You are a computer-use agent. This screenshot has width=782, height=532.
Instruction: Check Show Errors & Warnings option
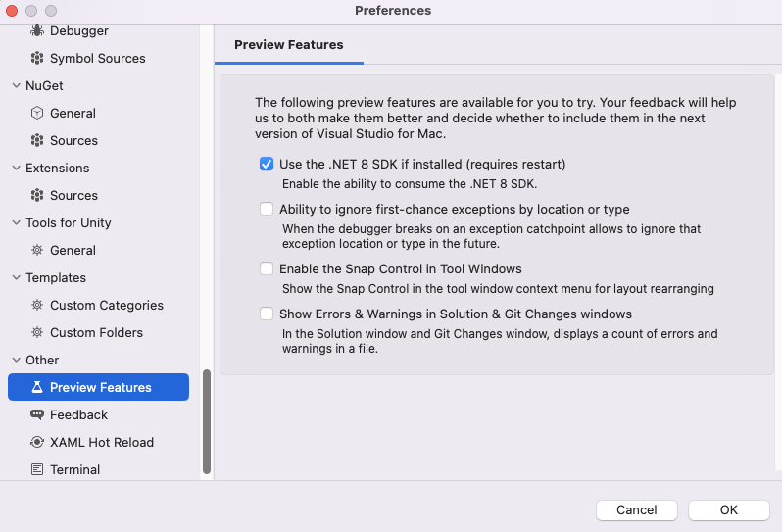pos(267,314)
